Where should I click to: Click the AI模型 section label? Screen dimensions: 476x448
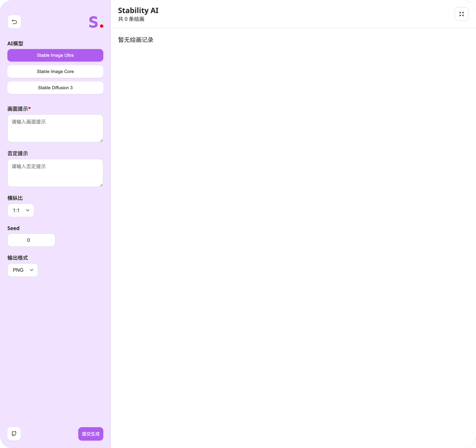click(x=15, y=44)
